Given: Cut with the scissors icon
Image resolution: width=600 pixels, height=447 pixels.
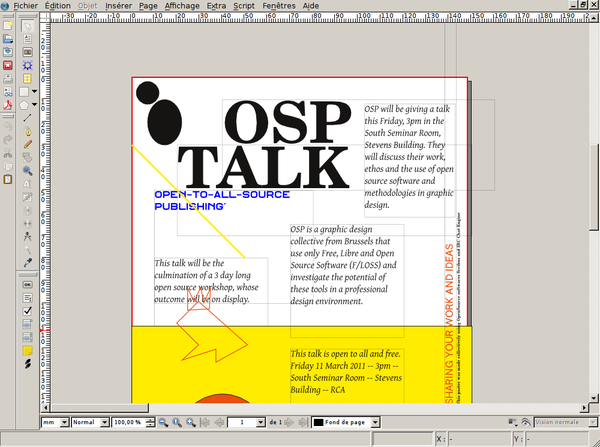Looking at the screenshot, I should 8,153.
